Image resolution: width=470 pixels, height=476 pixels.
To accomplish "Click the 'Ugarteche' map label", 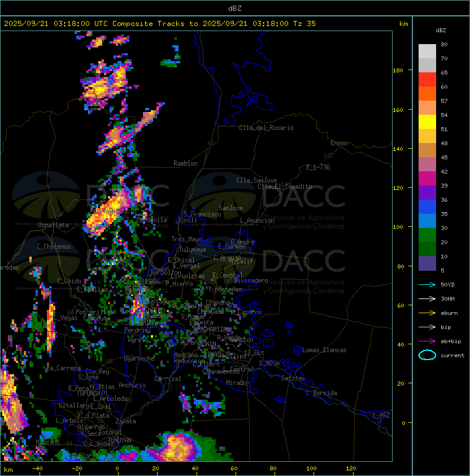I will tap(140, 358).
